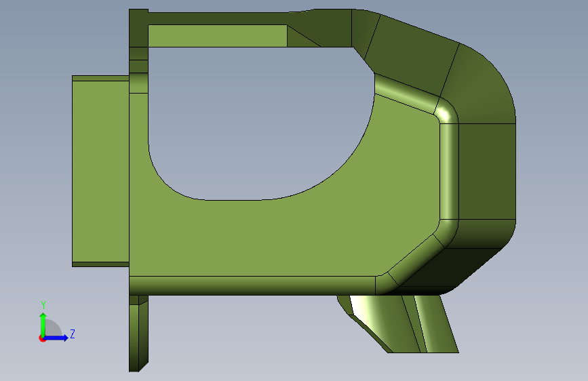Select the recessed rectangular pocket face at model top
This screenshot has height=381, width=588.
(218, 36)
